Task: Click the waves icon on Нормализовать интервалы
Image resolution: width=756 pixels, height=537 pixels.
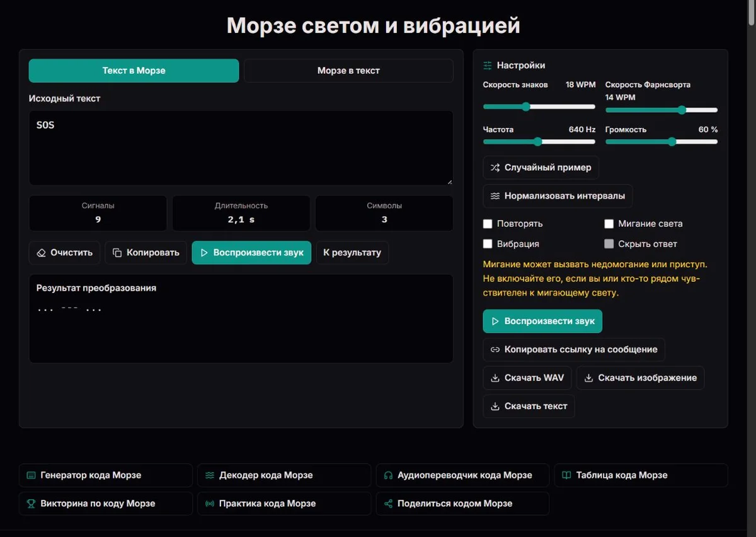Action: point(495,196)
